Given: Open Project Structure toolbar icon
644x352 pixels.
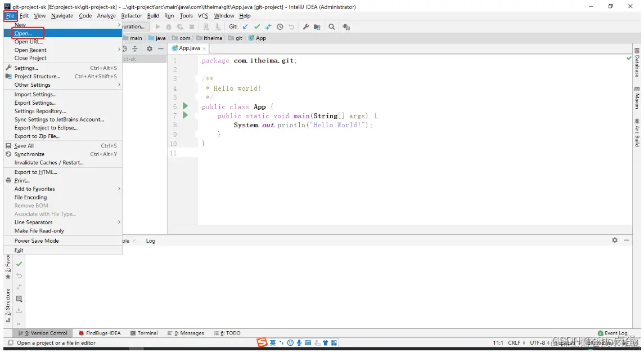Looking at the screenshot, I should coord(317,26).
